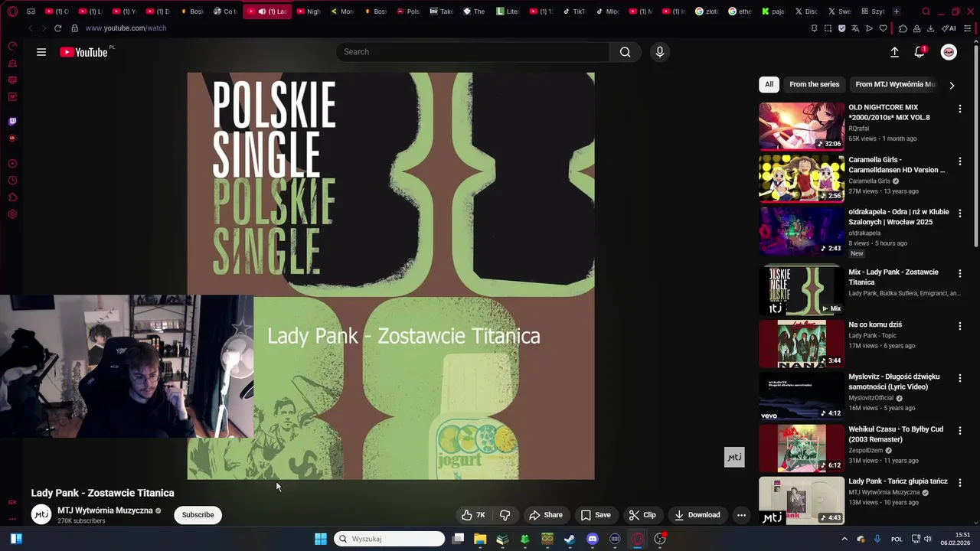Open YouTube notifications bell
The image size is (980, 551).
920,52
